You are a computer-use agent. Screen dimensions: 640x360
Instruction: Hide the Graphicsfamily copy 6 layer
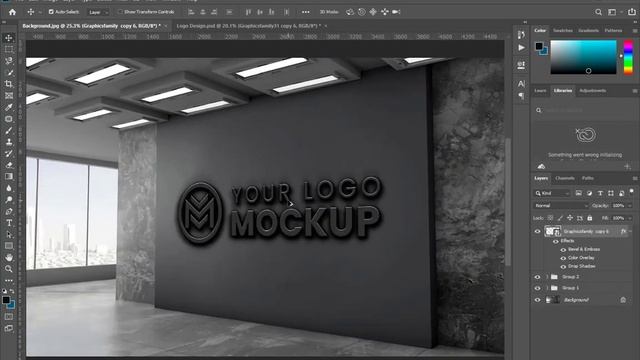tap(537, 231)
